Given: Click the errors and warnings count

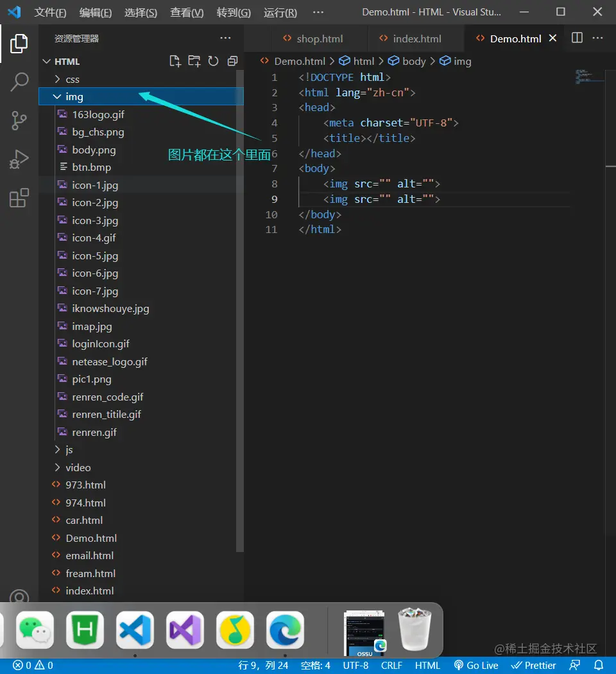Looking at the screenshot, I should pyautogui.click(x=33, y=666).
